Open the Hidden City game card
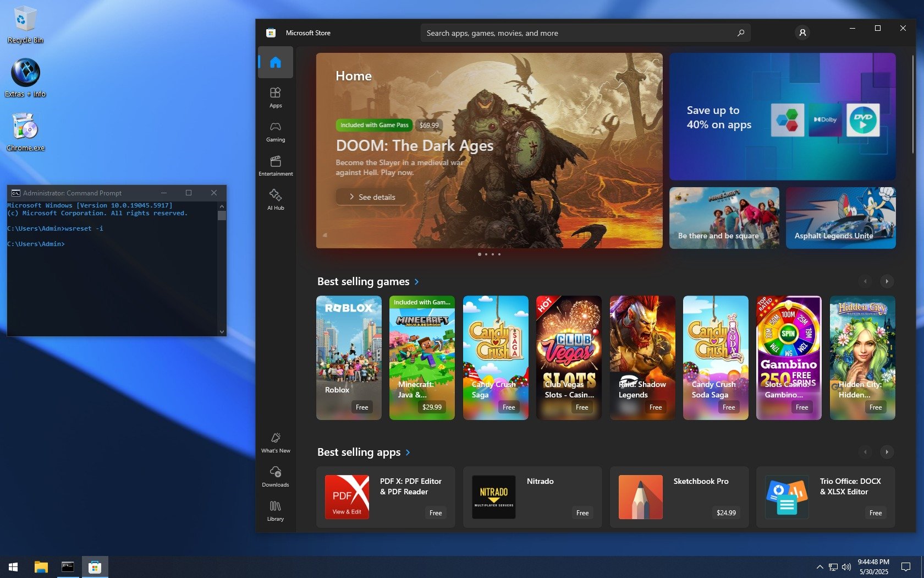The image size is (924, 578). click(x=862, y=358)
